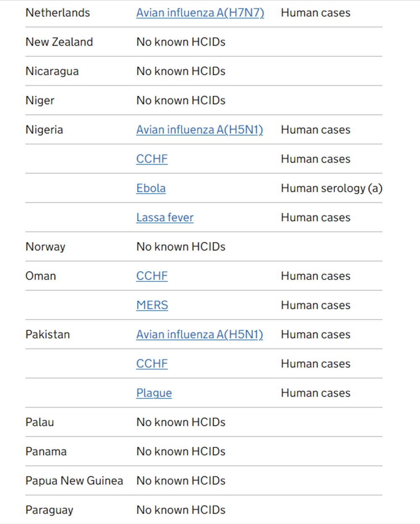Select the Paraguay country cell
This screenshot has width=420, height=524.
[x=49, y=510]
